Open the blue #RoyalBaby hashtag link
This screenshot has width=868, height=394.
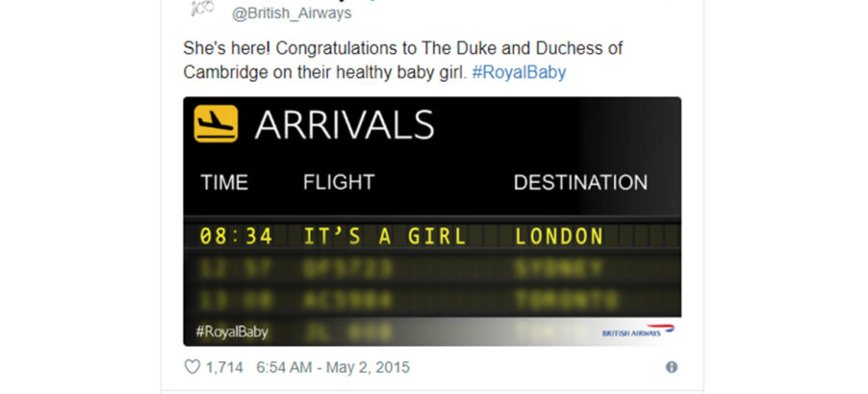pyautogui.click(x=519, y=72)
